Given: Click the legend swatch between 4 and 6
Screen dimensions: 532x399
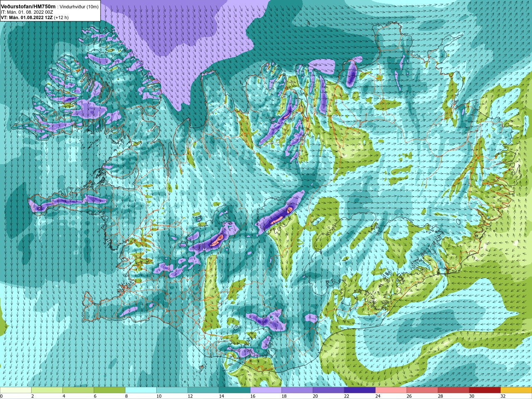Looking at the screenshot, I should point(78,390).
